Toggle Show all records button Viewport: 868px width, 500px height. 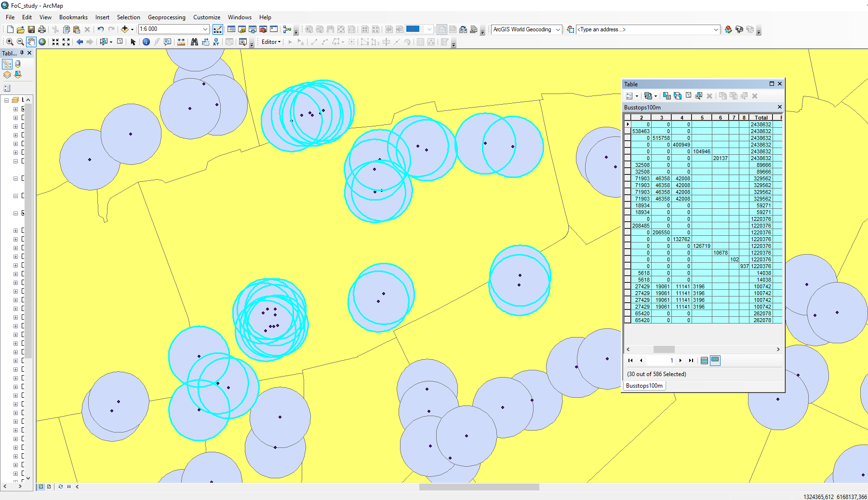(704, 360)
